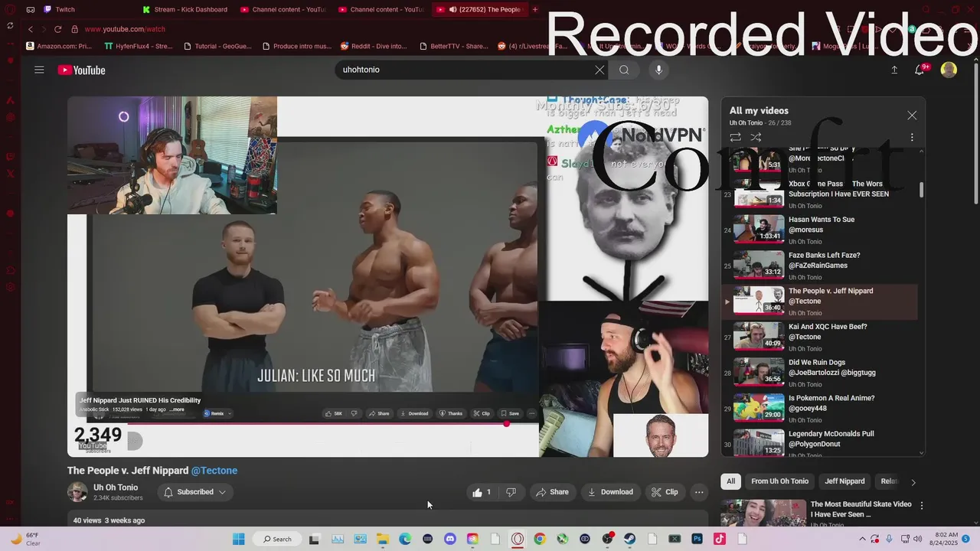Select the From Uh Oh Tonio chip

pyautogui.click(x=779, y=481)
